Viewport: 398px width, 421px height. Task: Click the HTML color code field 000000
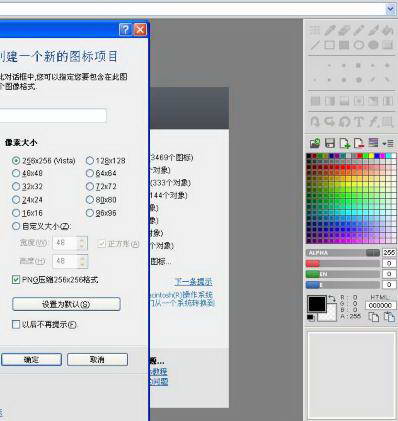tap(380, 305)
